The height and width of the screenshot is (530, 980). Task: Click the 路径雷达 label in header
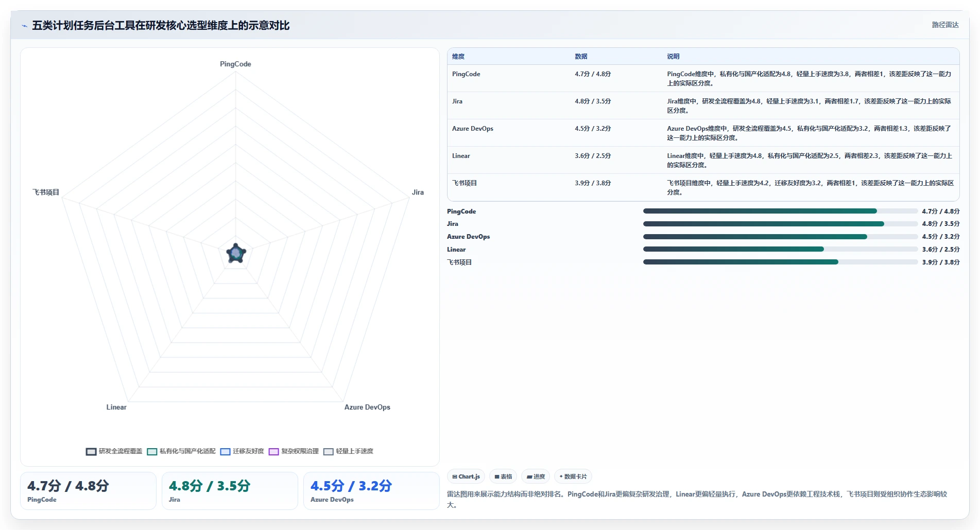(x=945, y=25)
